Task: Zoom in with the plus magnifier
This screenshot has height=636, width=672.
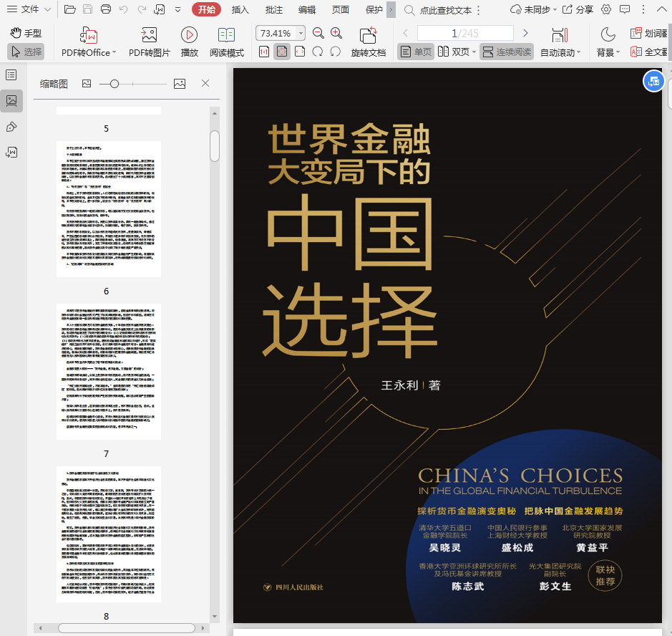Action: click(x=336, y=33)
